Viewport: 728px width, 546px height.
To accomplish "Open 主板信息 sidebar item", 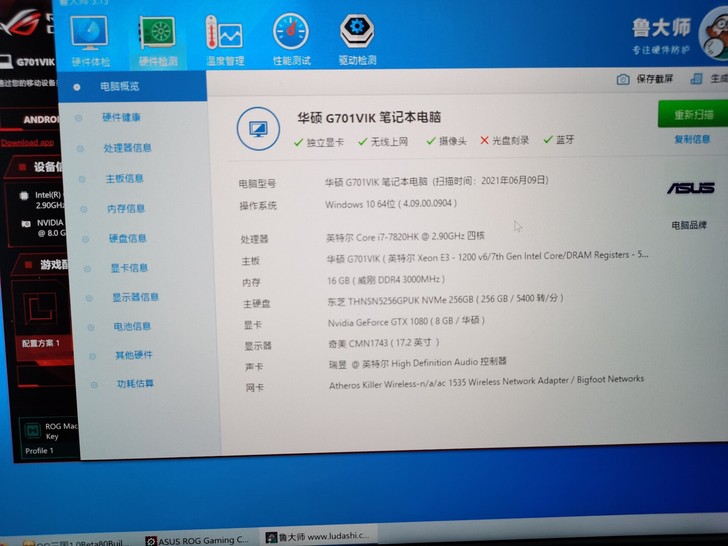I will click(124, 178).
